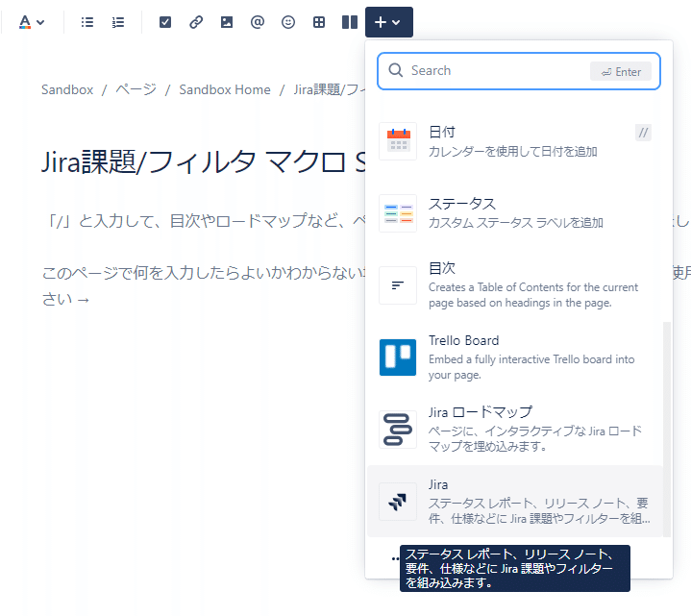
Task: Select the ステータス item
Action: tap(515, 213)
